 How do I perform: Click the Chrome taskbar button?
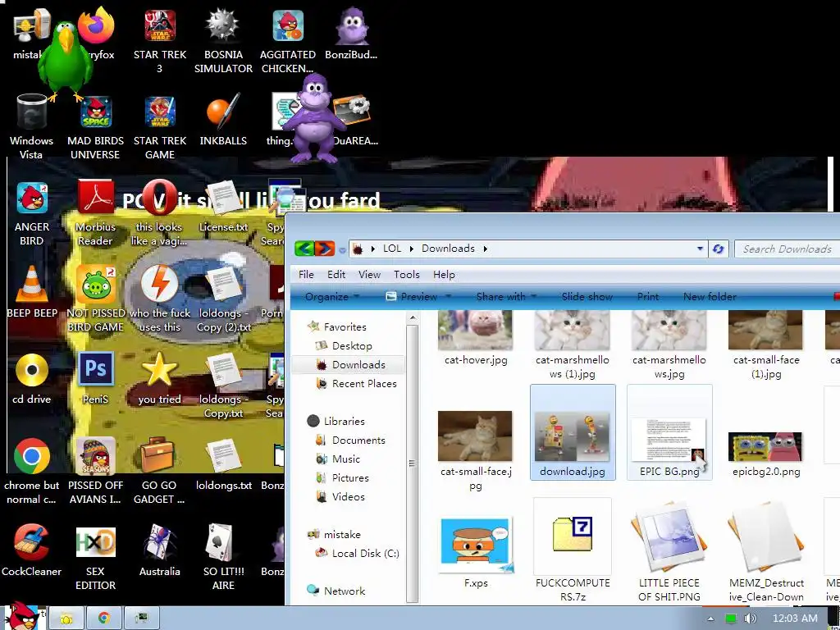(x=104, y=619)
